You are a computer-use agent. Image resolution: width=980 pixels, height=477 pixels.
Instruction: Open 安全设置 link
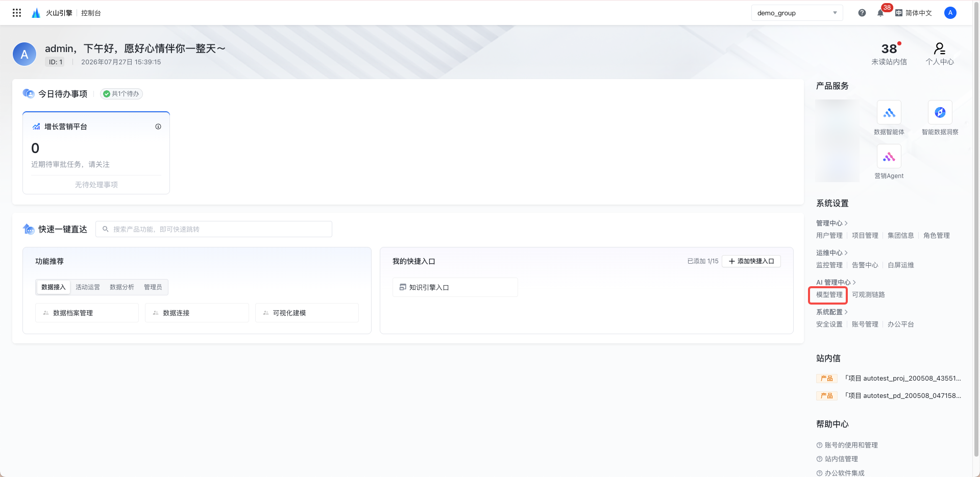coord(829,324)
